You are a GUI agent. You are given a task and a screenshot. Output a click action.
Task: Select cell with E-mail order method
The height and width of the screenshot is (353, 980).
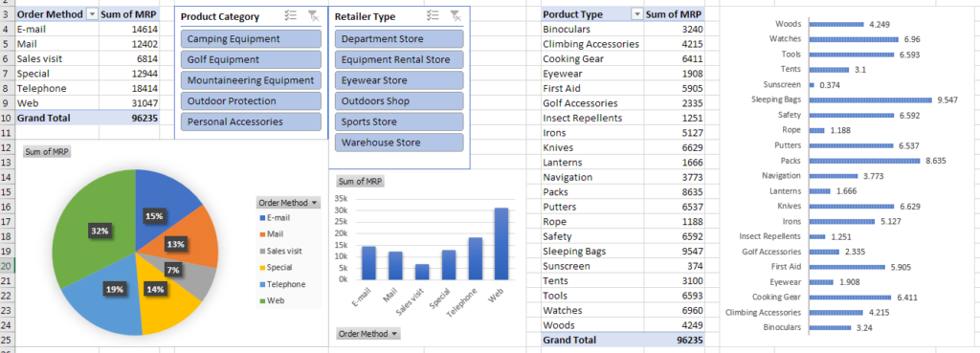click(56, 29)
